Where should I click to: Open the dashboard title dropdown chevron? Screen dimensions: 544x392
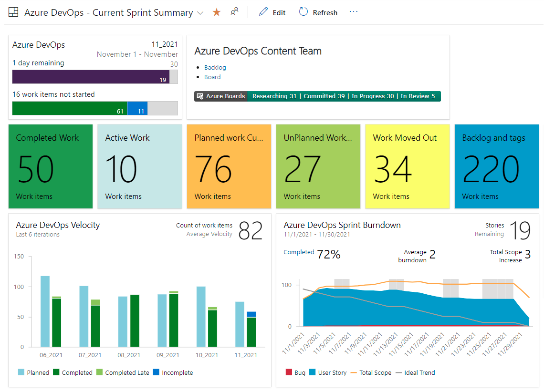coord(200,12)
